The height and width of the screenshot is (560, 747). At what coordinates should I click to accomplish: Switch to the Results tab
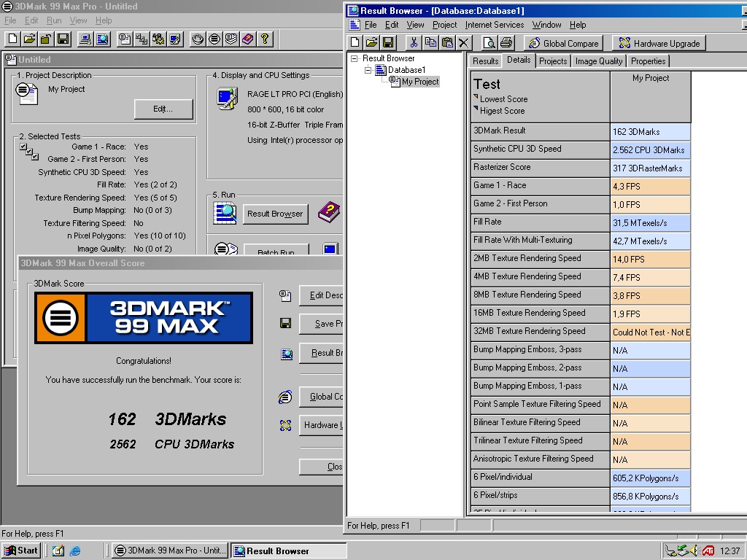click(485, 61)
